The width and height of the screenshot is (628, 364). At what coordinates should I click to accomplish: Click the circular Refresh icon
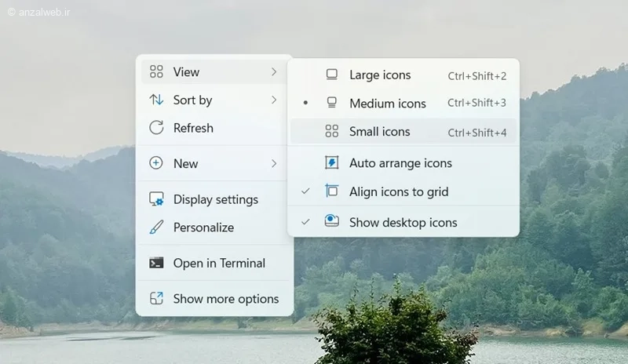[156, 128]
